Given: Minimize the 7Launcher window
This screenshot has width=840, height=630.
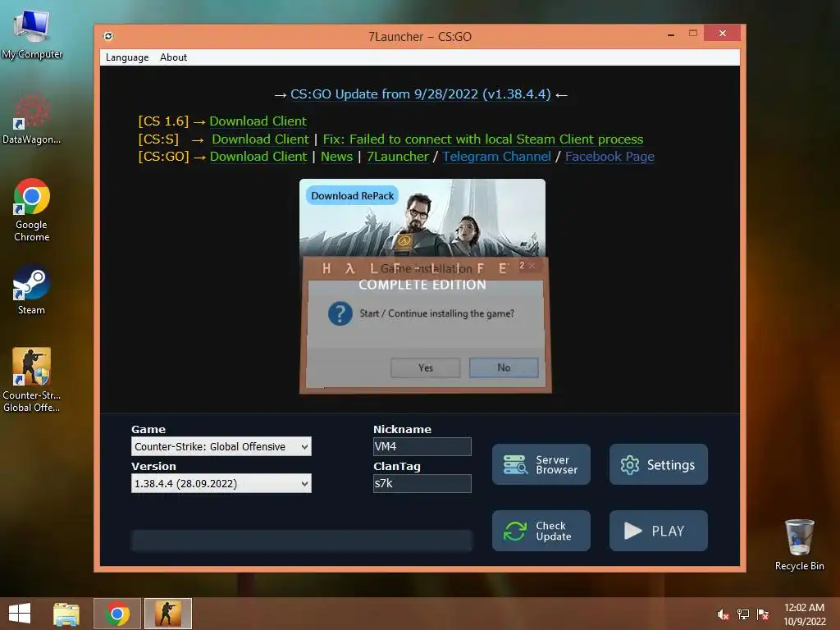Looking at the screenshot, I should [671, 34].
